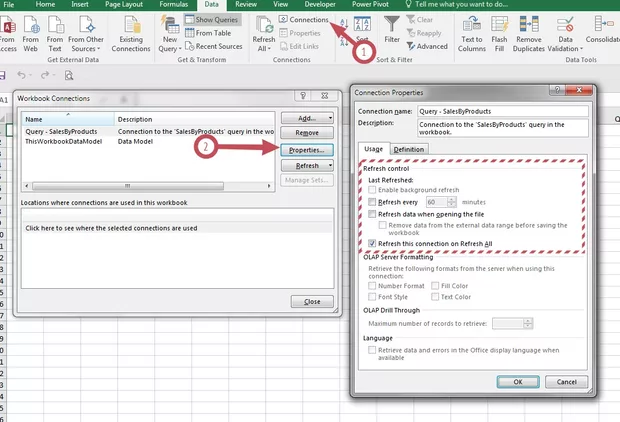The image size is (620, 422).
Task: Click From Table in Get & Transform
Action: click(208, 33)
